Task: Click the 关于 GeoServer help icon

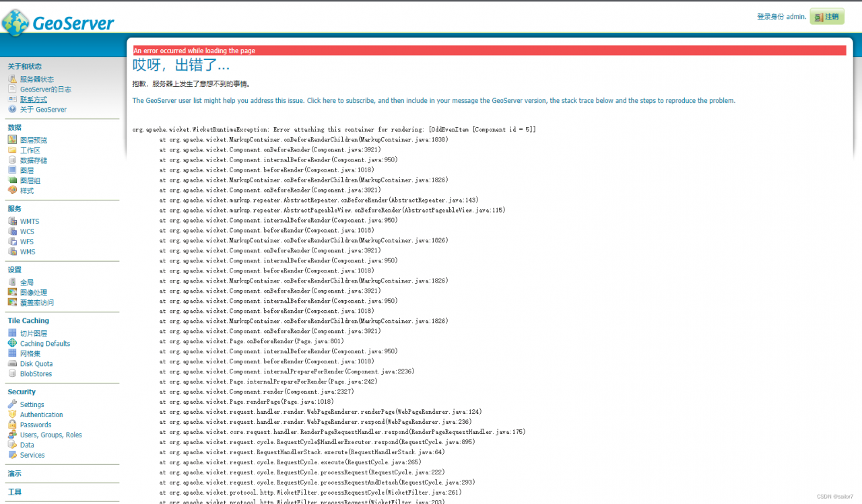Action: 12,109
